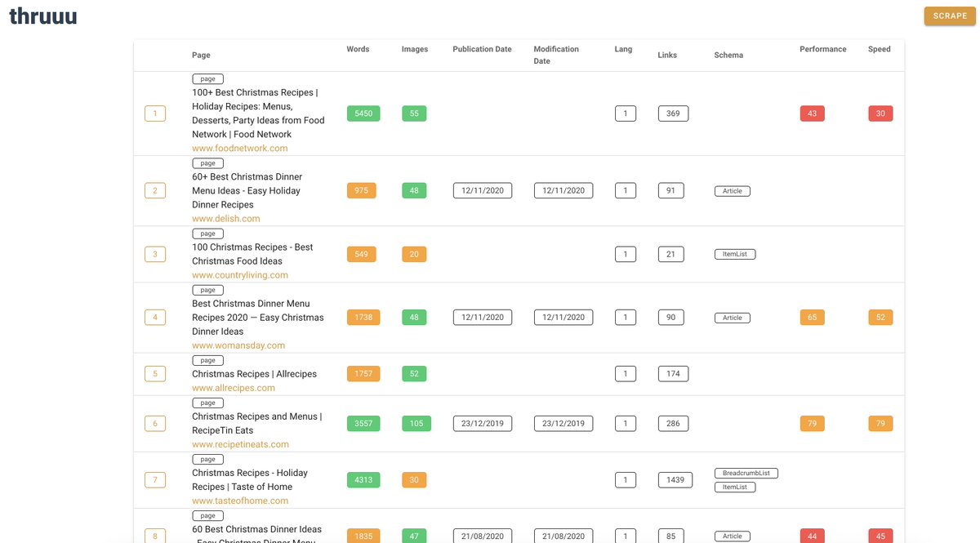Click the SCRAPE button
Screen dimensions: 980x543
pos(950,16)
